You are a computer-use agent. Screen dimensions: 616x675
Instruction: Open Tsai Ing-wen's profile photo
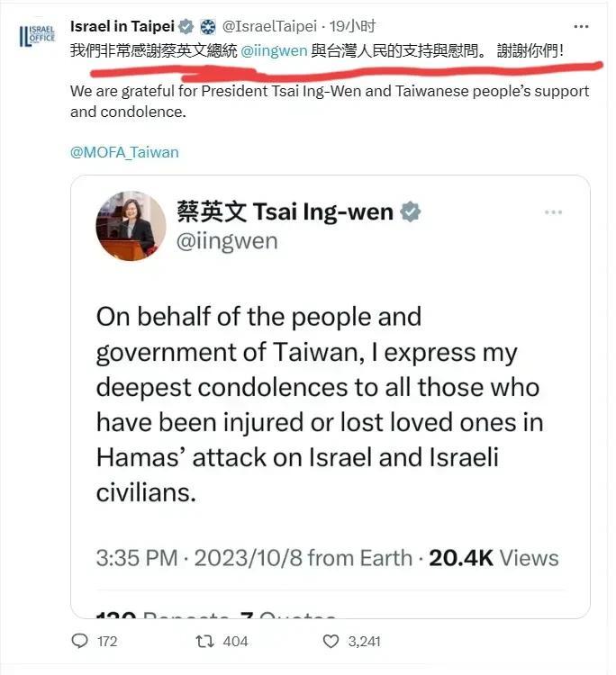coord(131,226)
